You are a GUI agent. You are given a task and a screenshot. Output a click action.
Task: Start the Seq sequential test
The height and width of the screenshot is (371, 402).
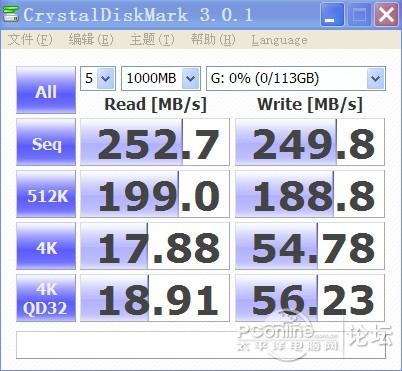pos(46,142)
